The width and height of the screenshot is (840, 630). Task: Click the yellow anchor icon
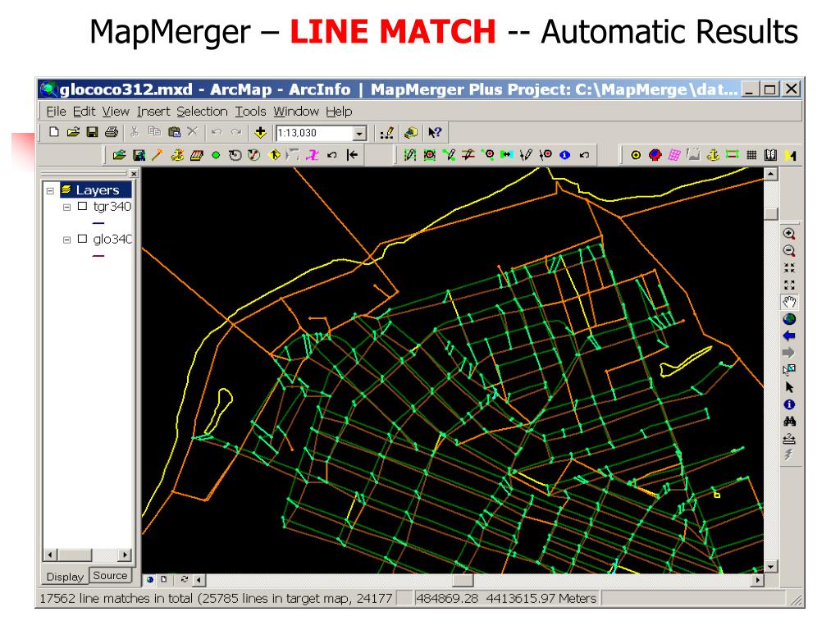(x=713, y=155)
